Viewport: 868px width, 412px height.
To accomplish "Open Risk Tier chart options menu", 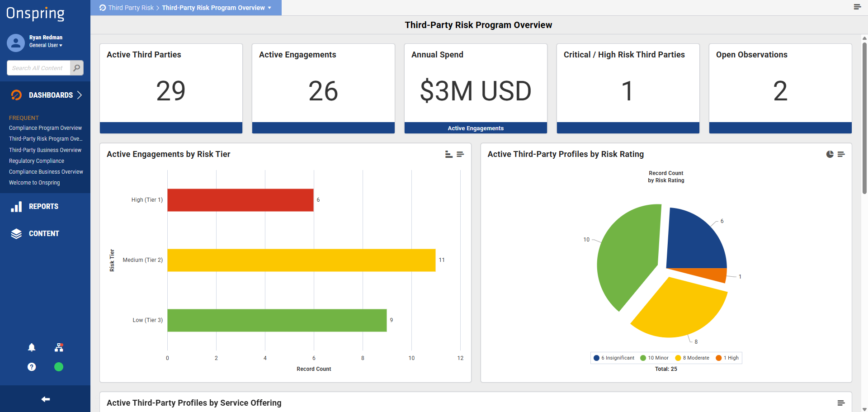I will click(x=460, y=154).
